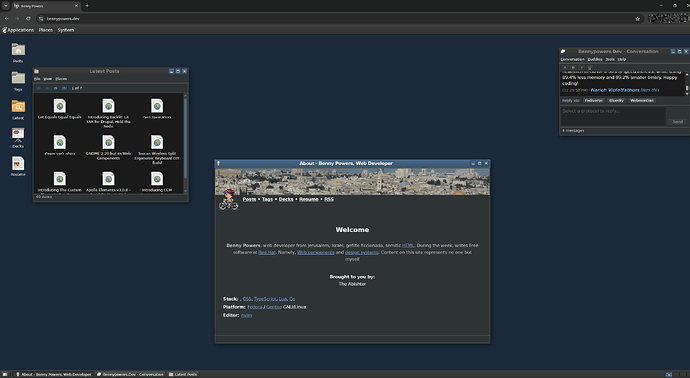Viewport: 690px width, 378px height.
Task: Open the Latest search folder desktop icon
Action: 18,106
